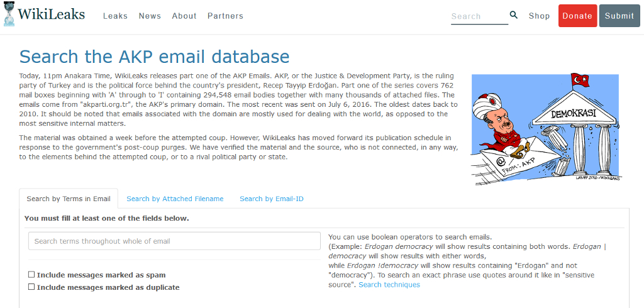Image resolution: width=644 pixels, height=308 pixels.
Task: Click the search terms throughout email field
Action: [x=174, y=241]
